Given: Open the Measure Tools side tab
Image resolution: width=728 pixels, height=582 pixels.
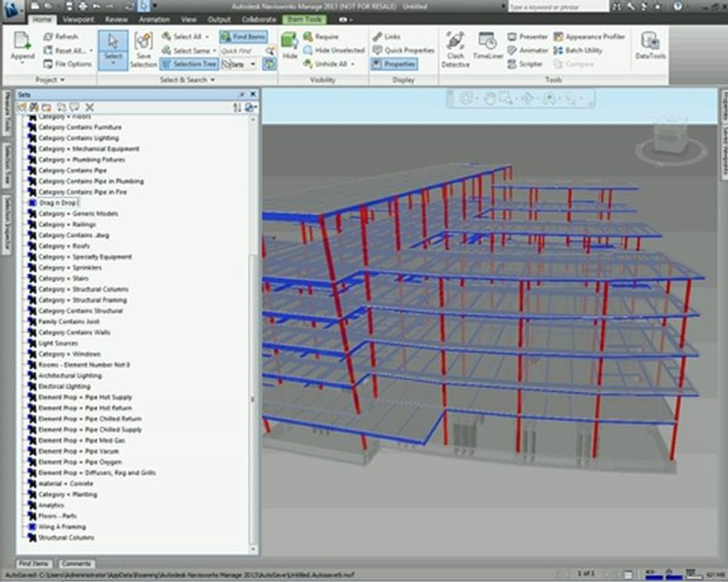Looking at the screenshot, I should coord(7,112).
